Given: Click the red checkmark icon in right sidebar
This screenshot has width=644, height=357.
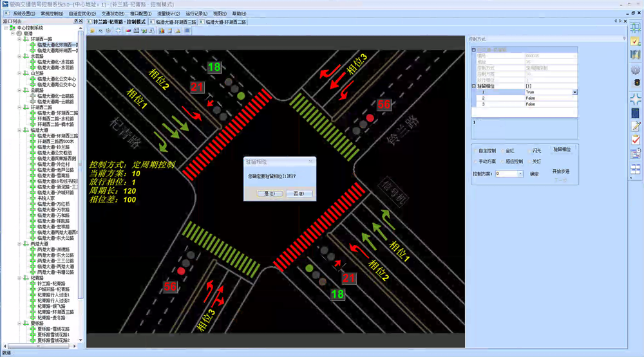Looking at the screenshot, I should pos(636,140).
